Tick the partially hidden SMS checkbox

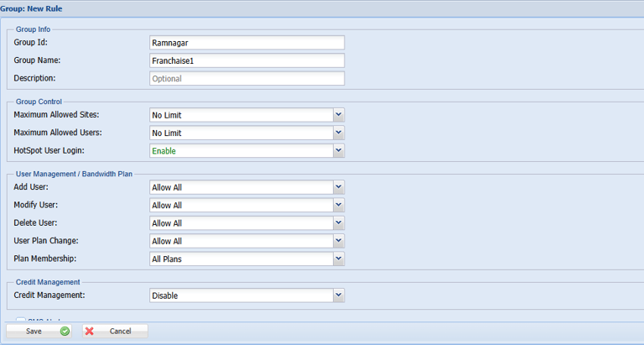pos(21,320)
